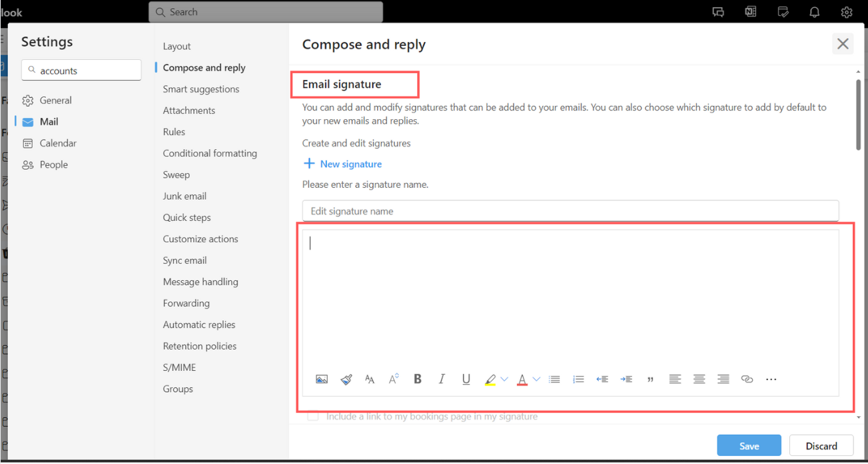Select the S/MIME section
Viewport: 868px width, 464px height.
[x=179, y=367]
